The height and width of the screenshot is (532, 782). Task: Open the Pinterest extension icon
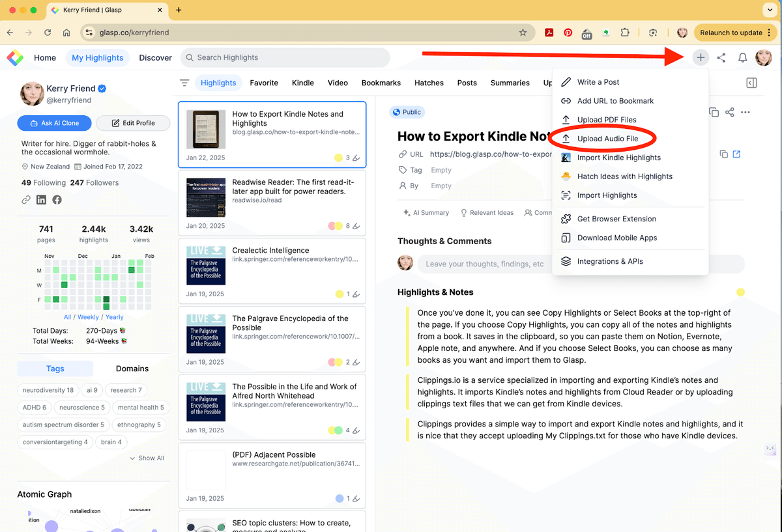click(x=568, y=33)
